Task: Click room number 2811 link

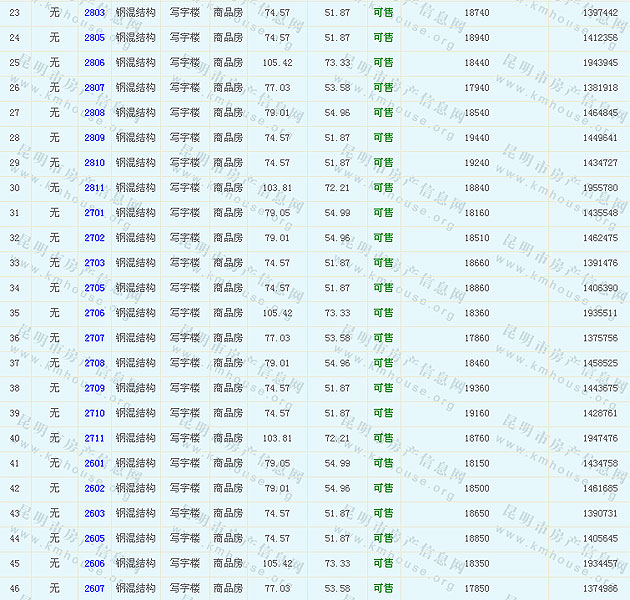Action: pyautogui.click(x=94, y=188)
